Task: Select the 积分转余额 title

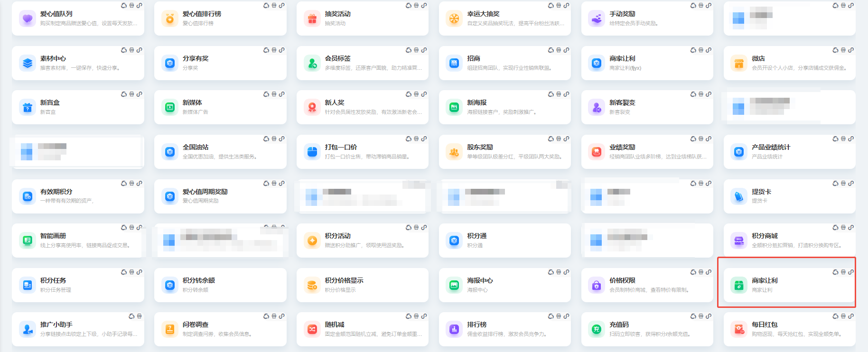Action: click(x=199, y=280)
